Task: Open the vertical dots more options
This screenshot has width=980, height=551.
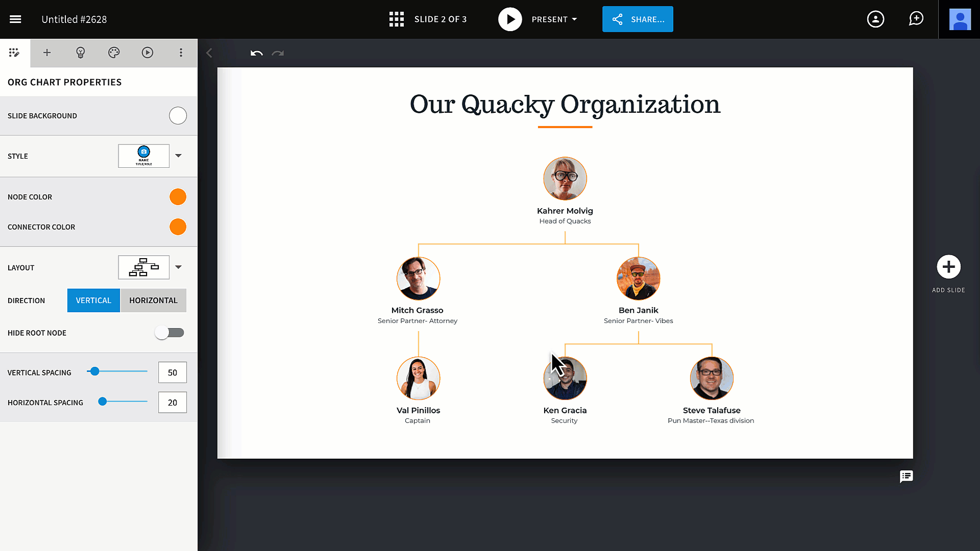Action: (181, 53)
